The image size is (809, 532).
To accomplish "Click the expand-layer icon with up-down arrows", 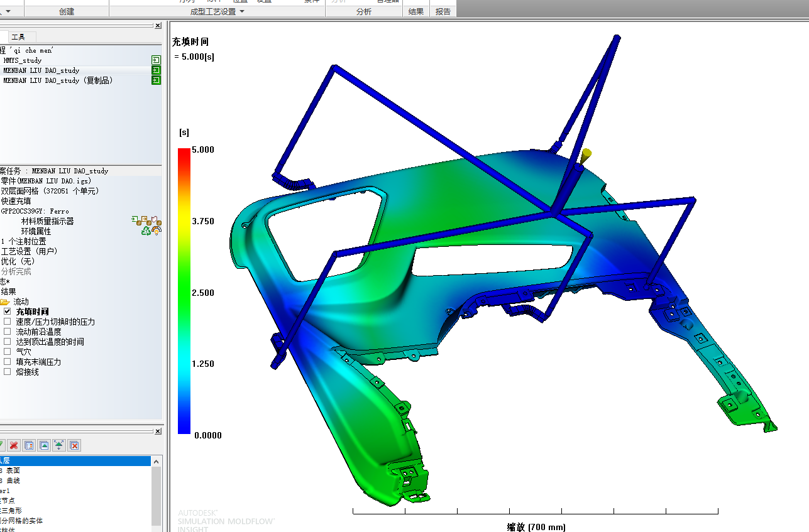I will (58, 445).
